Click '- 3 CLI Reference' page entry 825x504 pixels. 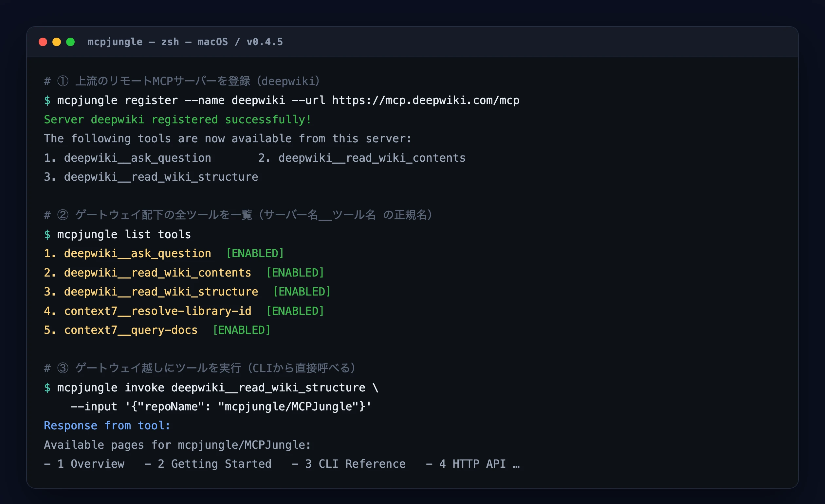pos(349,464)
